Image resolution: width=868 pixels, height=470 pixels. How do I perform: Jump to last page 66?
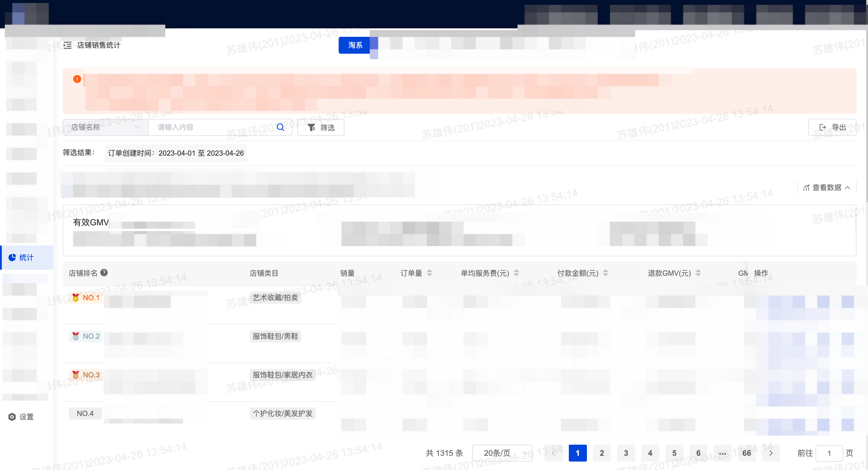[x=747, y=453]
